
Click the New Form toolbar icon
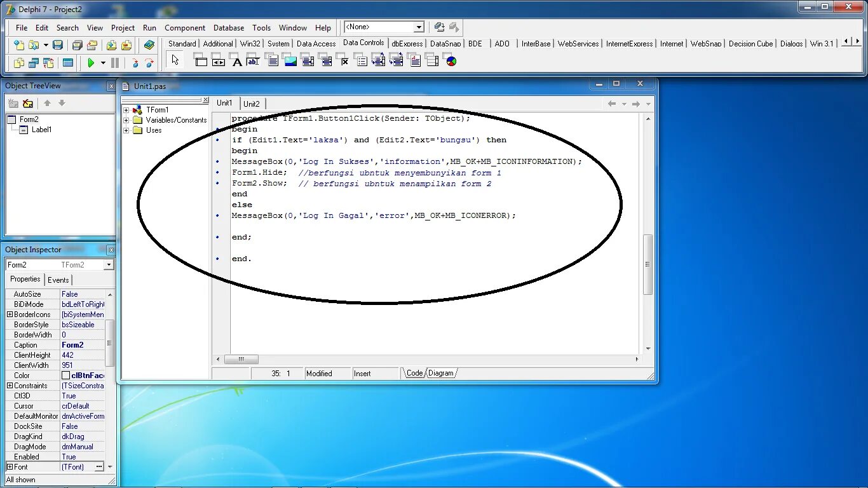point(68,63)
